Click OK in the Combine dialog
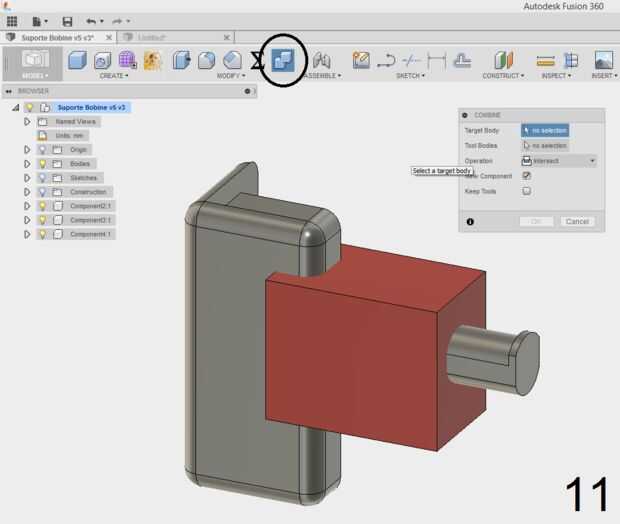Image resolution: width=620 pixels, height=524 pixels. (x=537, y=221)
